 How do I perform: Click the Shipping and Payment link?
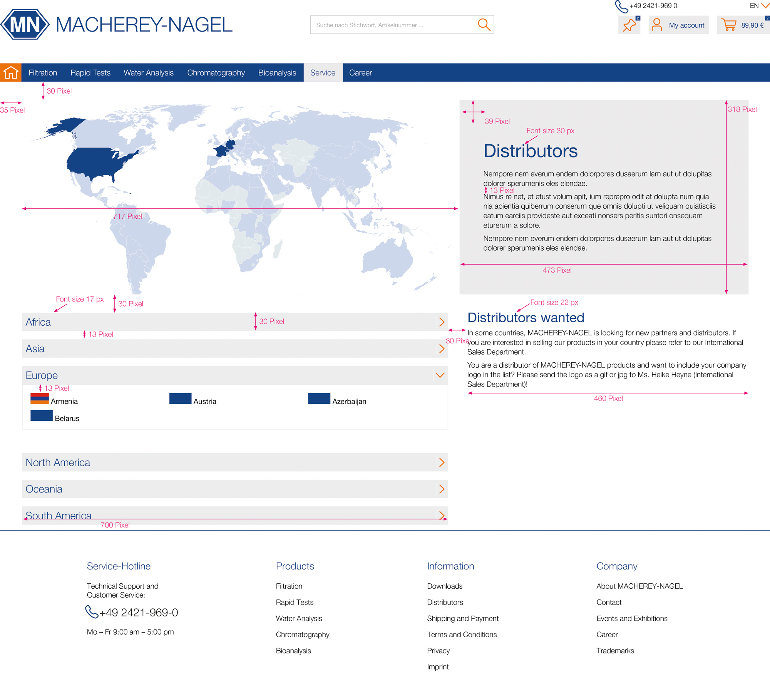click(462, 618)
